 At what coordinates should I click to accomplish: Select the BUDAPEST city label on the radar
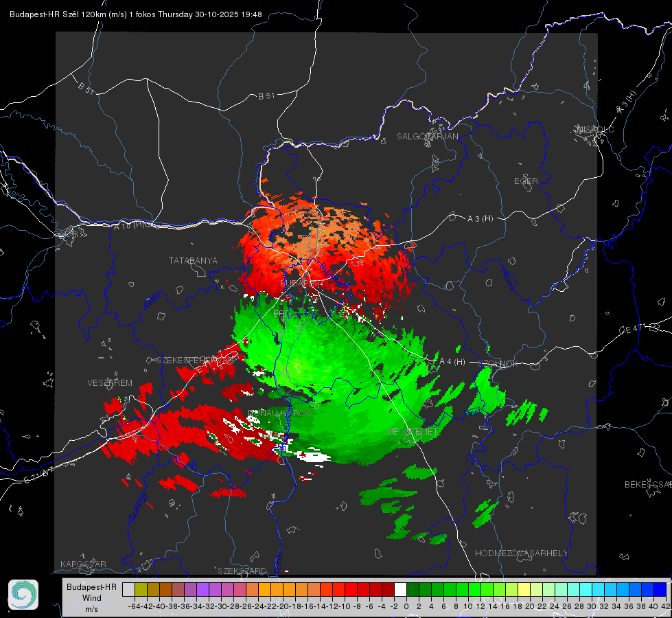pyautogui.click(x=301, y=284)
